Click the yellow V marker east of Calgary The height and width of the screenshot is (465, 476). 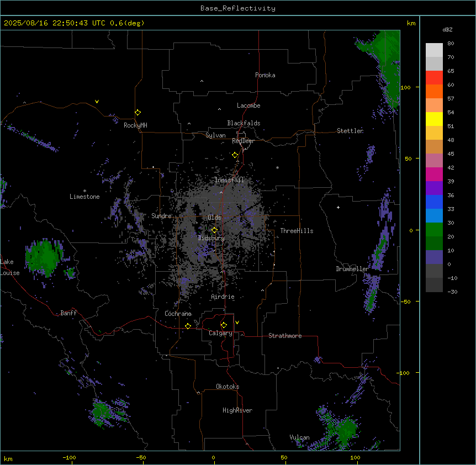[237, 323]
